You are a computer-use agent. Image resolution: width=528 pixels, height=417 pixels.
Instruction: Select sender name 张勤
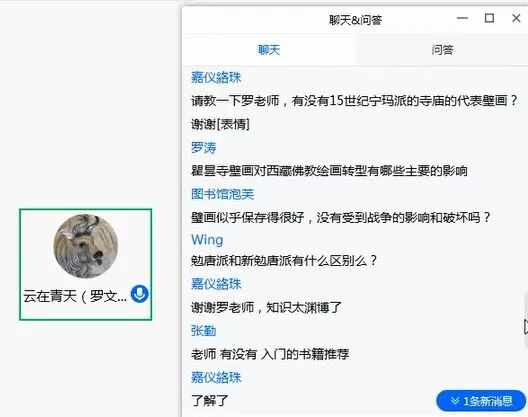click(203, 331)
